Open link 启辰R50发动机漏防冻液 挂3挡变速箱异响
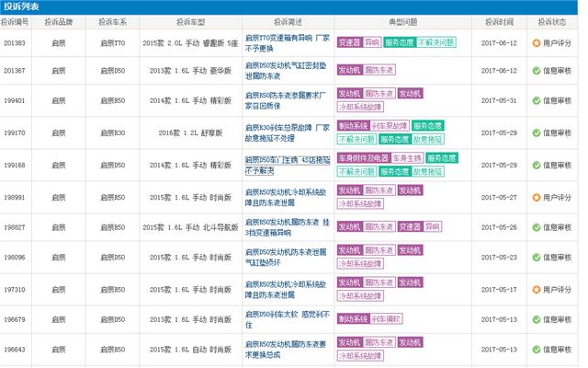 point(288,227)
